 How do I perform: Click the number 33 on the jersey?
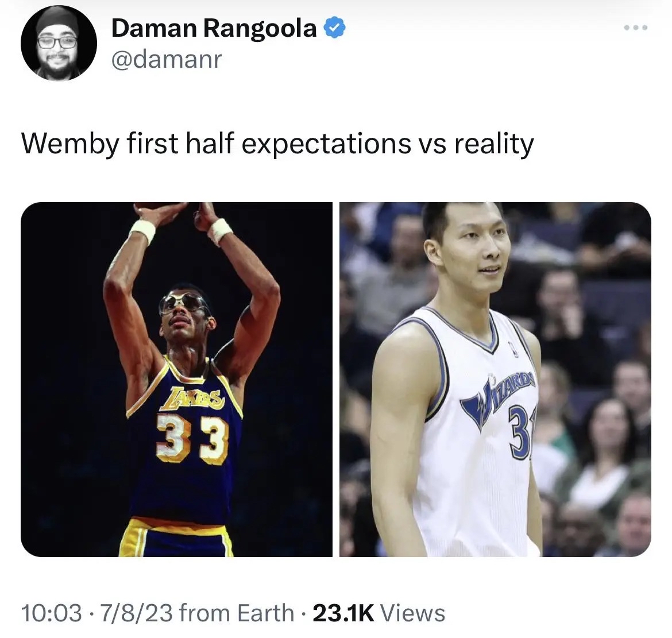(192, 439)
